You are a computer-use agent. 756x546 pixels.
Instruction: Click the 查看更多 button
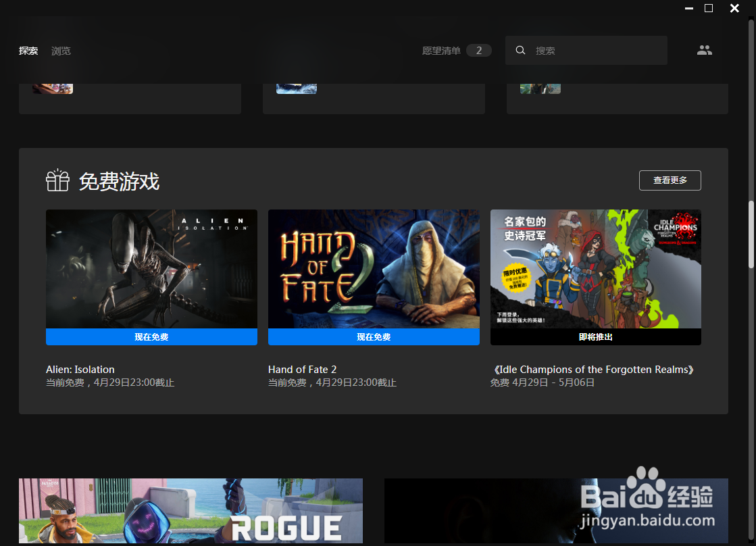pos(670,180)
